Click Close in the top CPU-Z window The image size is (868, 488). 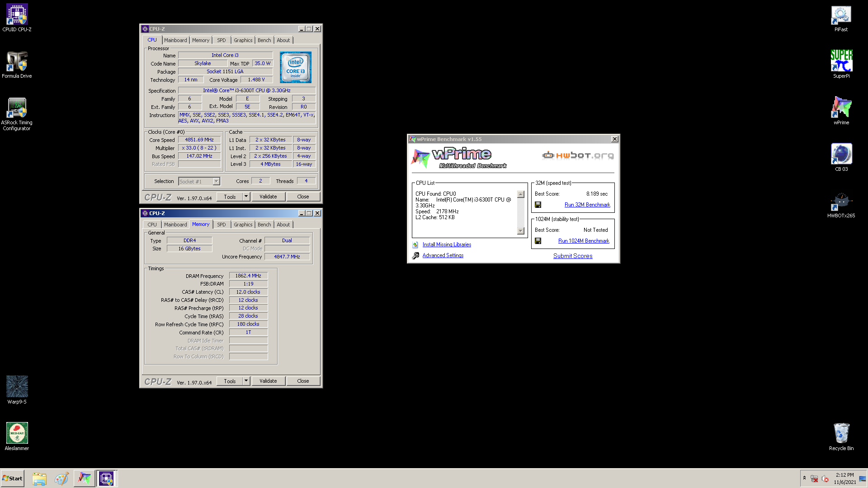pyautogui.click(x=303, y=197)
